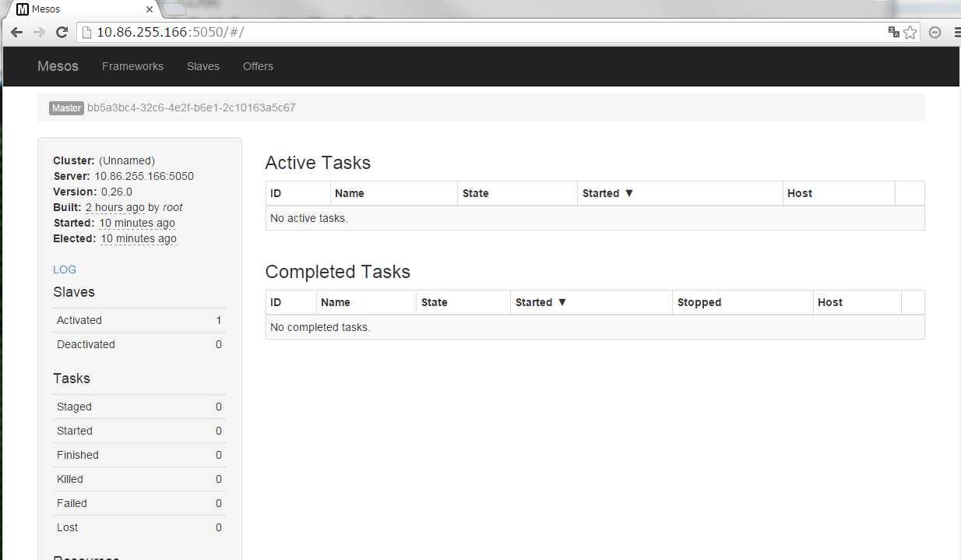
Task: Click the Elected '10 minutes ago' timestamp
Action: coord(139,238)
